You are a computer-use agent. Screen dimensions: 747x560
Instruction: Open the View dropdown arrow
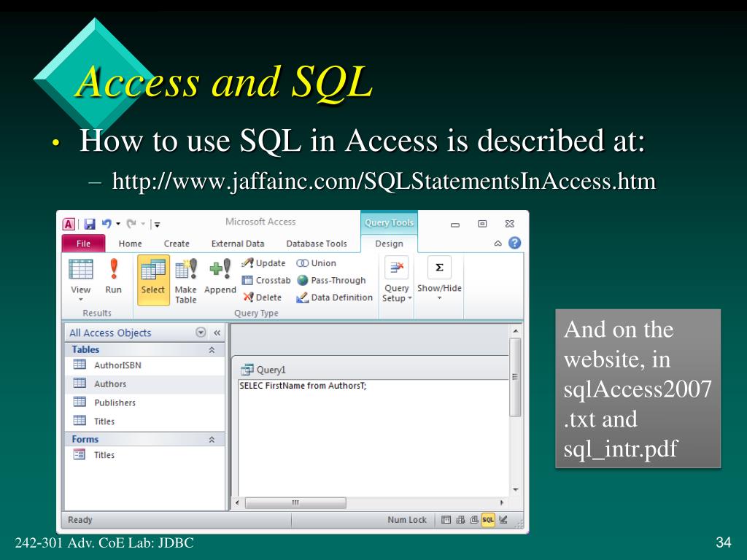[x=80, y=299]
